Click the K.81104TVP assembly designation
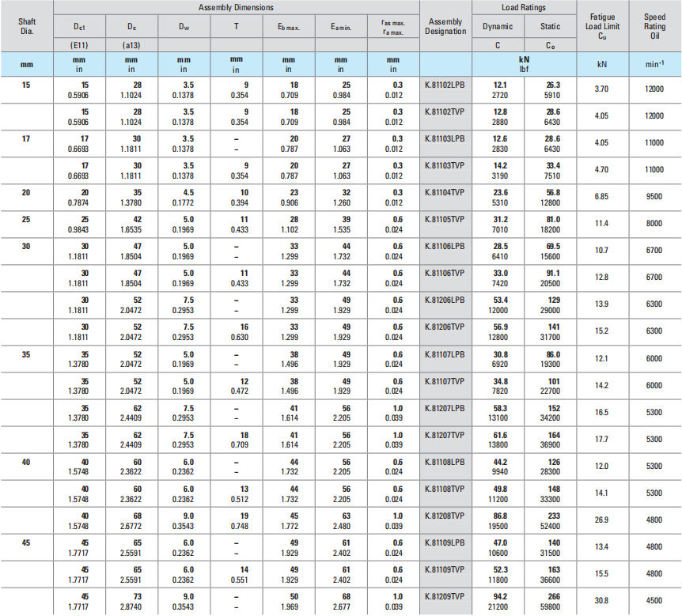Viewport: 682px width, 616px height. tap(445, 192)
